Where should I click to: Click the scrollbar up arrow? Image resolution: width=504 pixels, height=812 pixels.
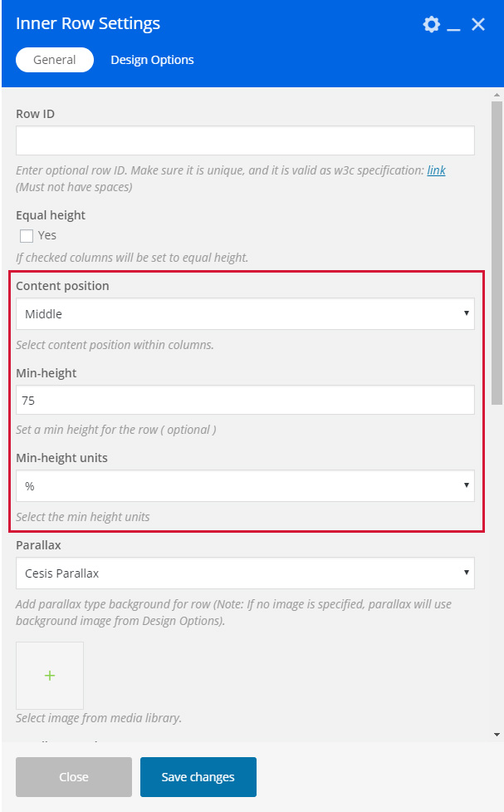click(x=497, y=94)
